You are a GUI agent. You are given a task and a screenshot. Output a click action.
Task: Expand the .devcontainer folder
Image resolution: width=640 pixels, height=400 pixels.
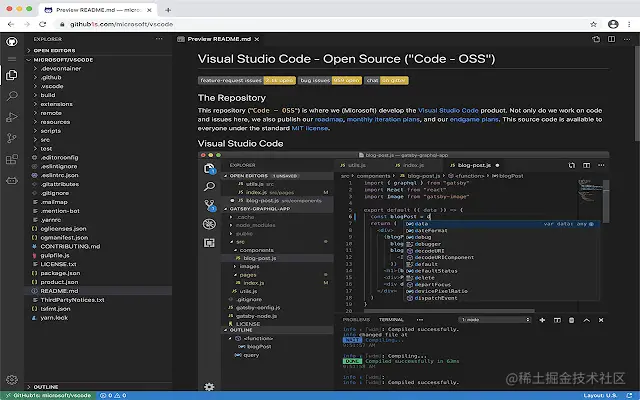point(98,69)
